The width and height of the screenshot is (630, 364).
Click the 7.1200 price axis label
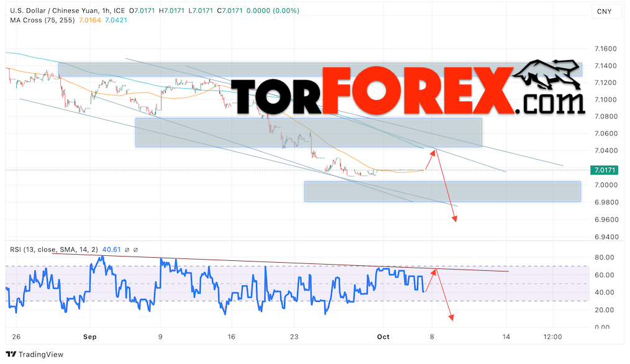[x=606, y=83]
